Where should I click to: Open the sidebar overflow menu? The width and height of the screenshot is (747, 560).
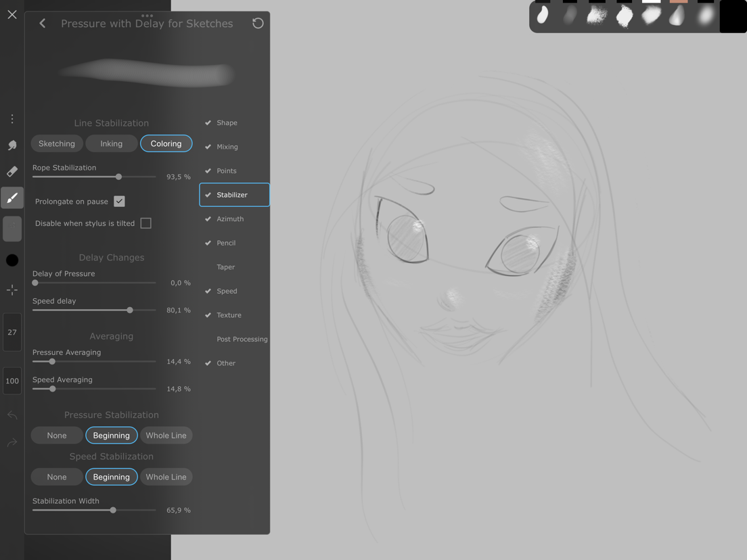pos(12,118)
